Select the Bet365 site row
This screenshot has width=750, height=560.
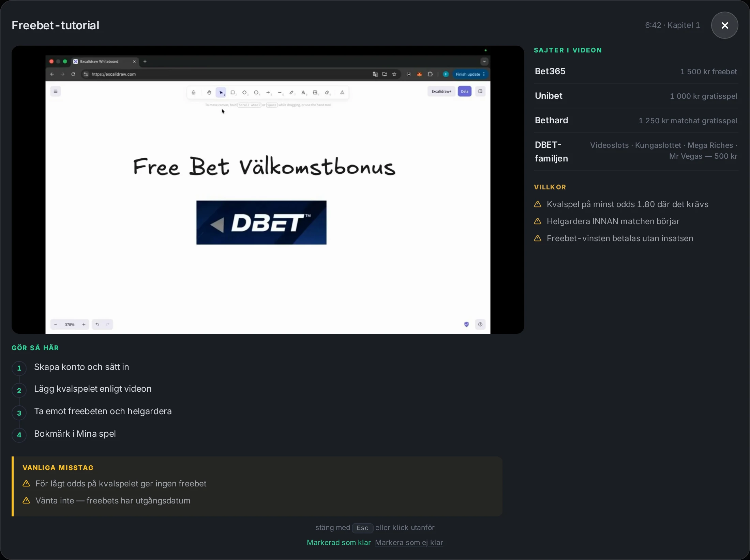(x=636, y=71)
